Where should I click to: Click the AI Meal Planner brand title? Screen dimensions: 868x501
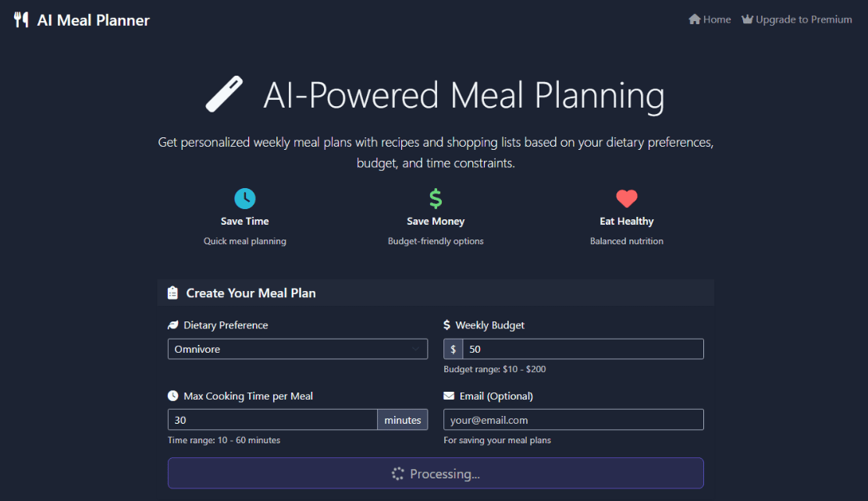93,20
